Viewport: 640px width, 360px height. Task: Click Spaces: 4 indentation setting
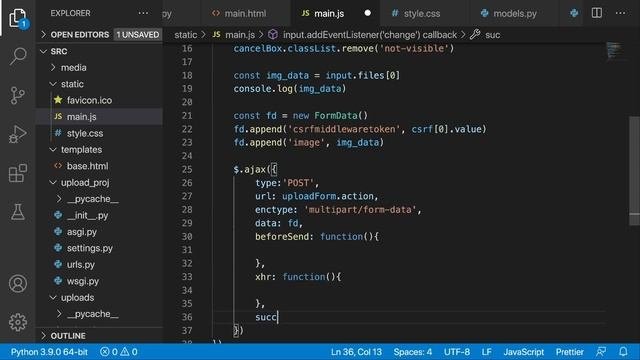tap(413, 352)
